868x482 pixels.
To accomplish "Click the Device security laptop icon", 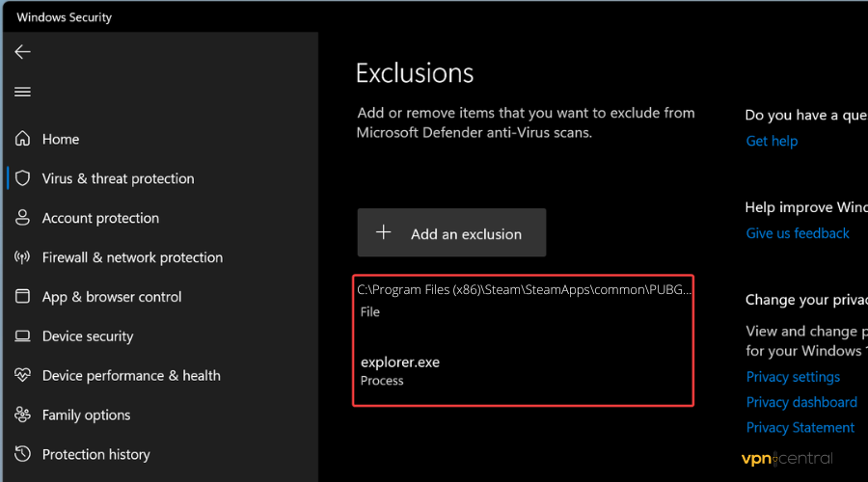I will click(x=22, y=336).
